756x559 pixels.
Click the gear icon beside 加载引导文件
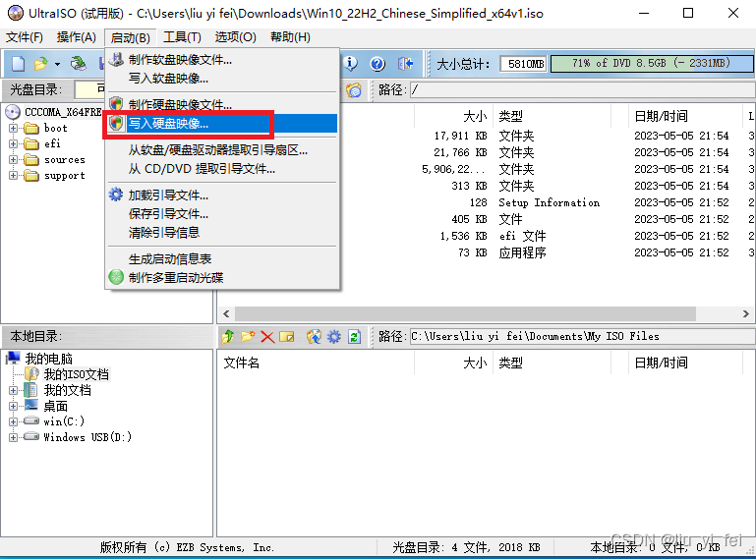(x=116, y=195)
